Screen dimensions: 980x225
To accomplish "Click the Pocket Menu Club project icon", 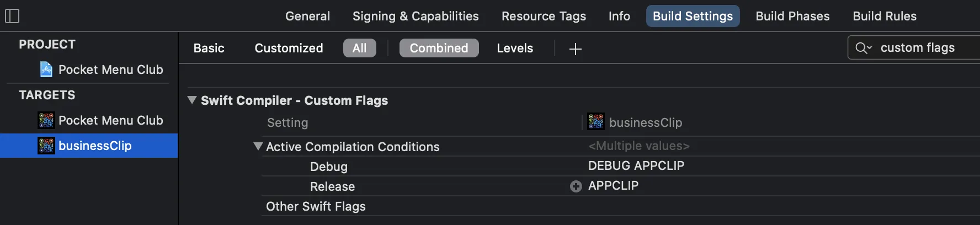I will click(46, 69).
